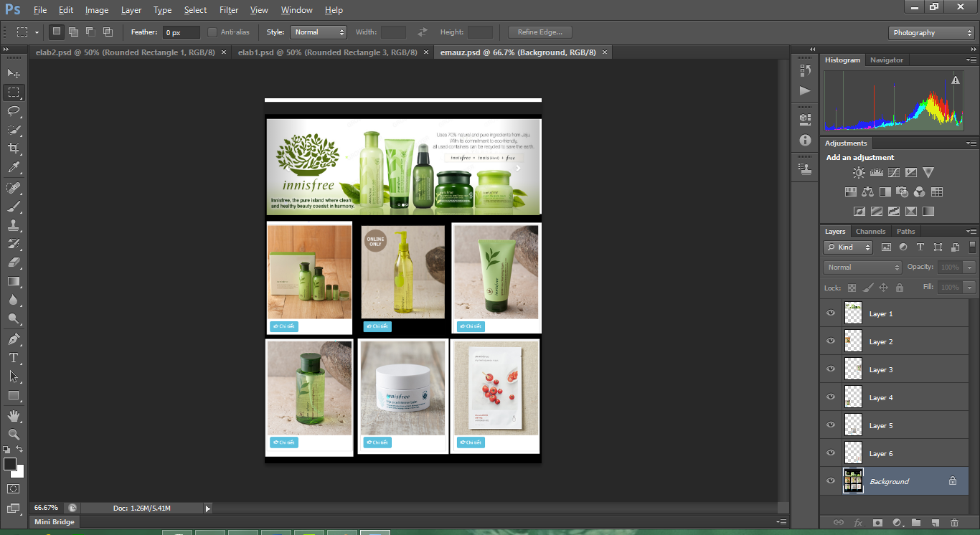The height and width of the screenshot is (535, 980).
Task: Open layer style fx menu
Action: click(858, 523)
